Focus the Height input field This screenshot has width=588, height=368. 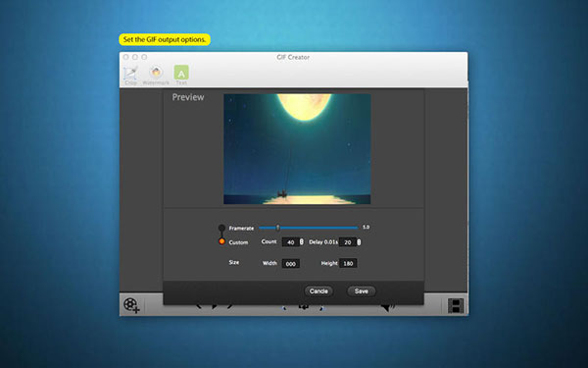(348, 264)
